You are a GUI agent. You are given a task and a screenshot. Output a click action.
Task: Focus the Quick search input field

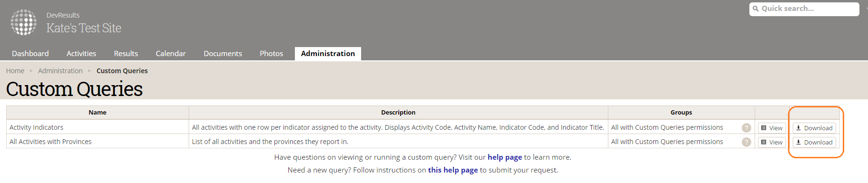[804, 9]
